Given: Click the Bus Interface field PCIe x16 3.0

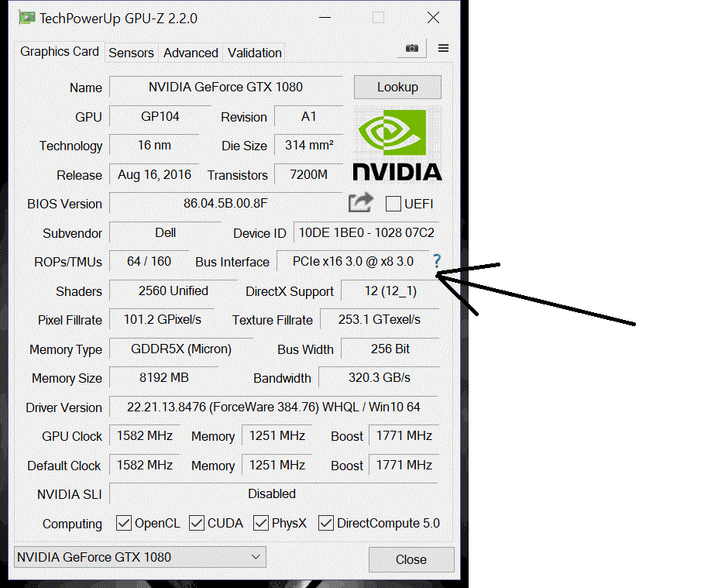Looking at the screenshot, I should [352, 261].
